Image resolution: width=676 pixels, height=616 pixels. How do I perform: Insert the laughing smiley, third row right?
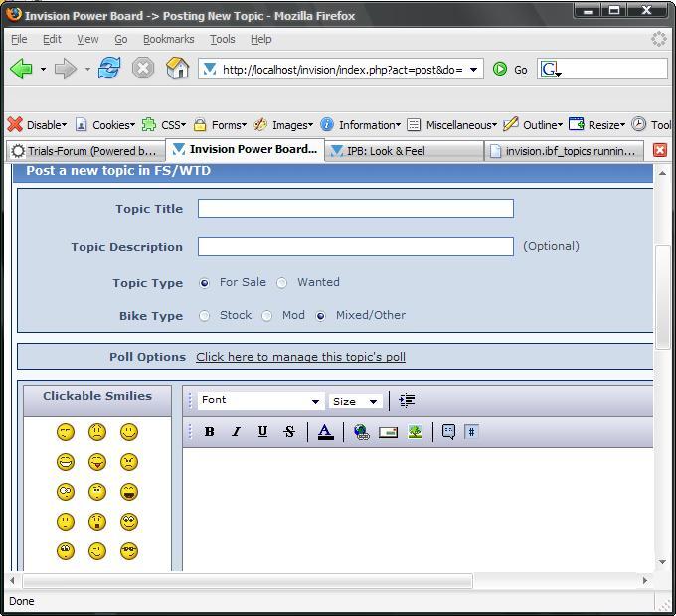click(x=129, y=492)
